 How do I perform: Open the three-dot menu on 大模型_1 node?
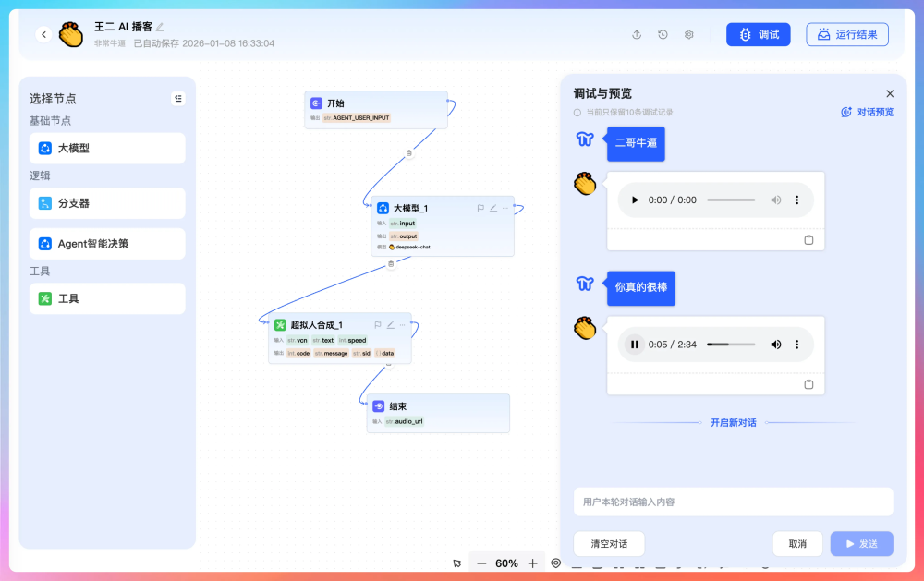(x=505, y=208)
